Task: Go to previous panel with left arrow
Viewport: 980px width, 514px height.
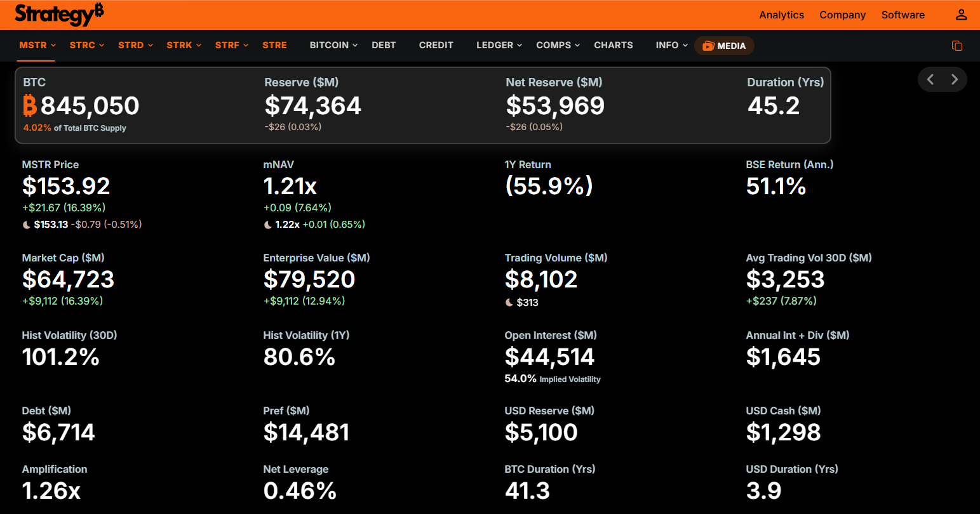Action: [x=930, y=79]
